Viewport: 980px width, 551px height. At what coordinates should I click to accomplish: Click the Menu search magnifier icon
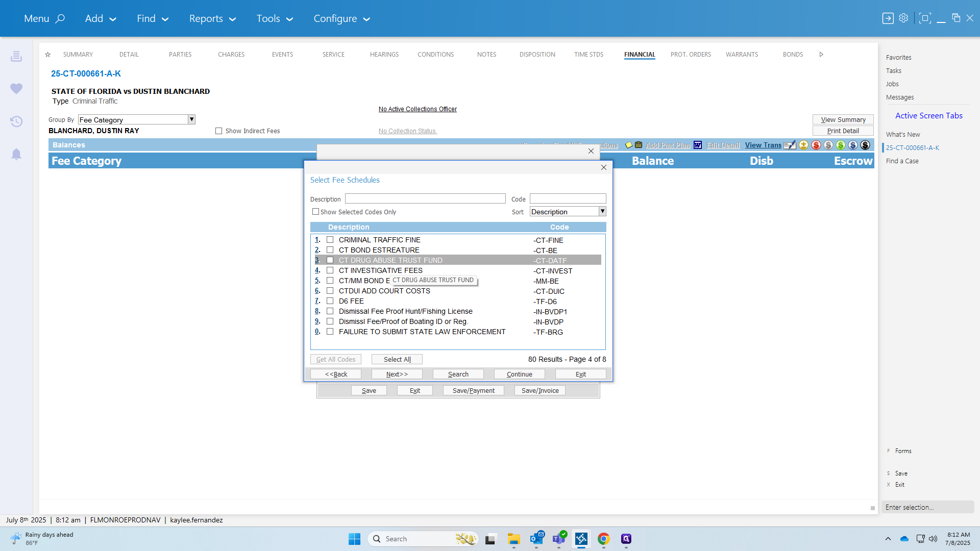(x=60, y=18)
